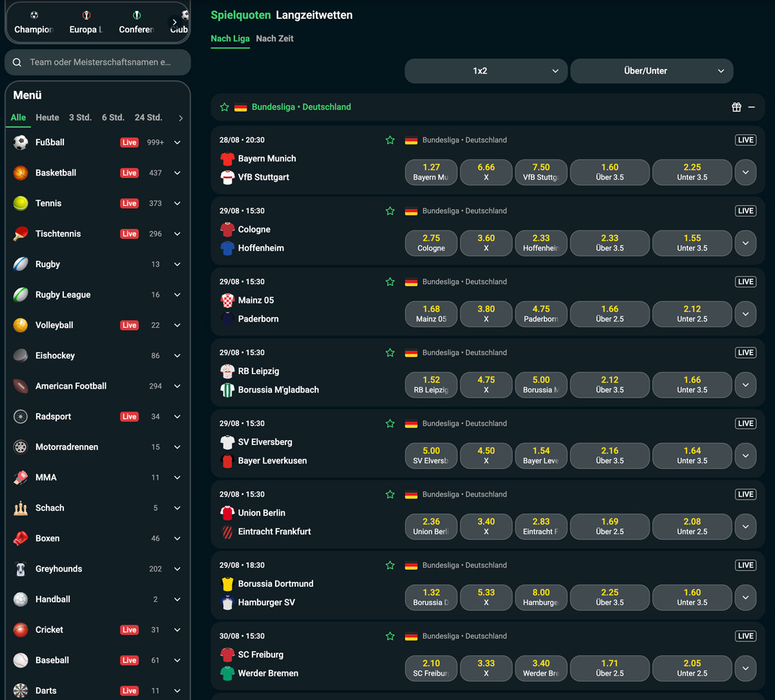Open the 1x2 market dropdown
The width and height of the screenshot is (775, 700).
[x=486, y=71]
